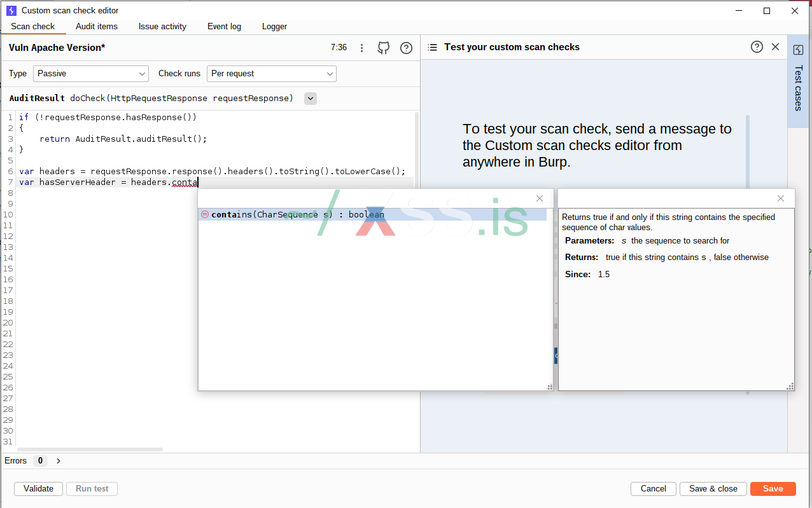Open help icon beside the GitHub icon
Viewport: 812px width, 508px height.
pyautogui.click(x=406, y=48)
